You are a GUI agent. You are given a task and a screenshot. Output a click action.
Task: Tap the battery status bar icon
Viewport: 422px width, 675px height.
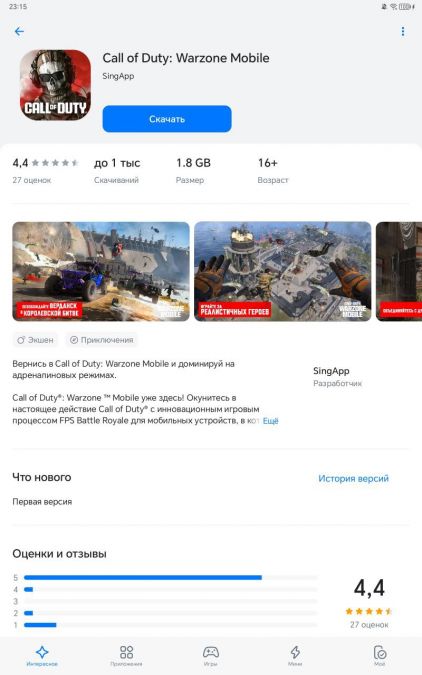point(406,6)
